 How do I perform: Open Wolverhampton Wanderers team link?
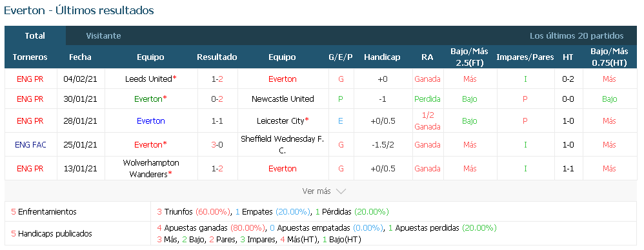tap(151, 168)
